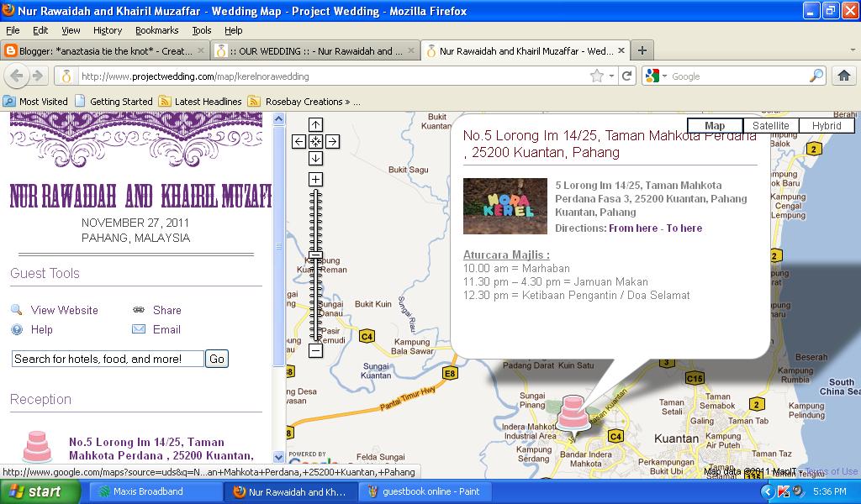
Task: Zoom in with the map plus icon
Action: pyautogui.click(x=315, y=179)
